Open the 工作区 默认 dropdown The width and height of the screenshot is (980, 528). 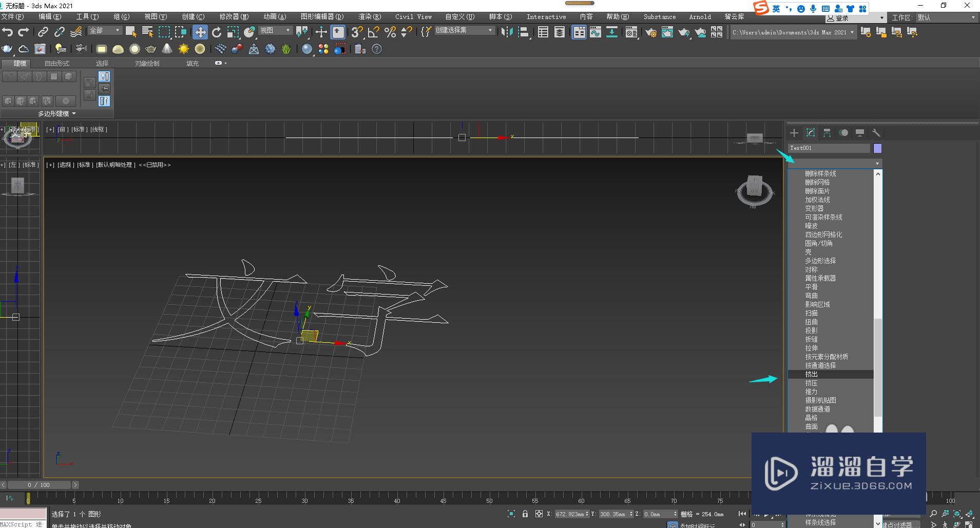946,17
